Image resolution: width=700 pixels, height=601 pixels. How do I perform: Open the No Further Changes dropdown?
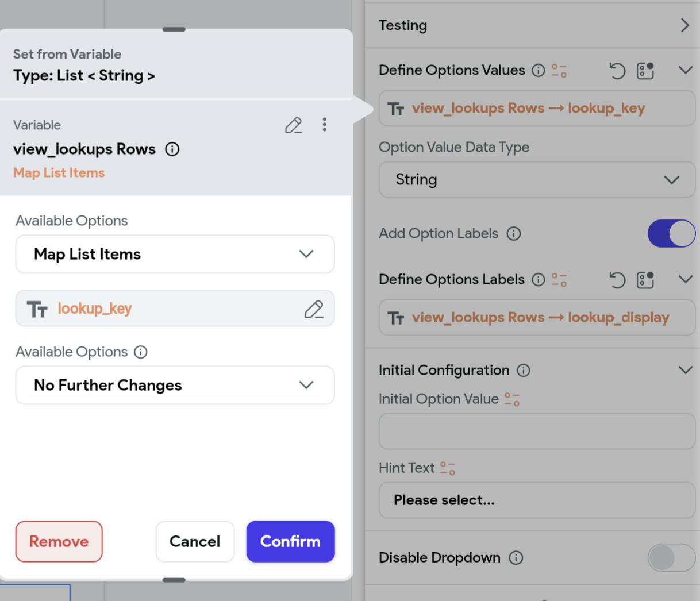pos(175,385)
